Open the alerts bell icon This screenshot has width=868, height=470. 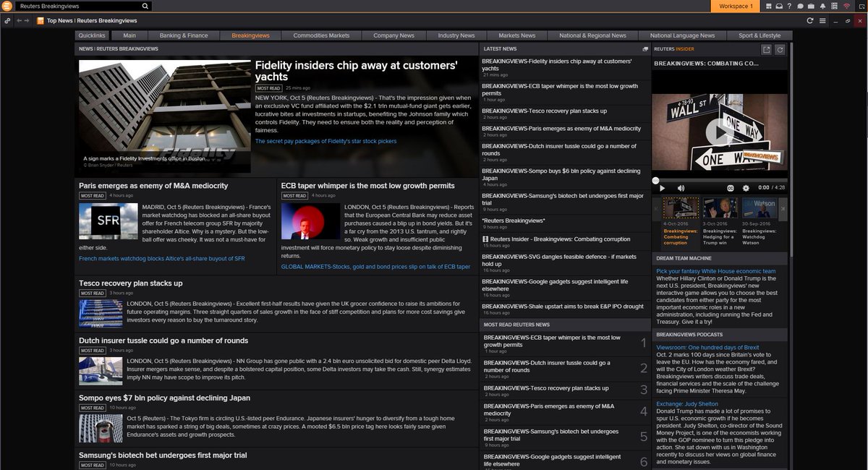coord(823,6)
